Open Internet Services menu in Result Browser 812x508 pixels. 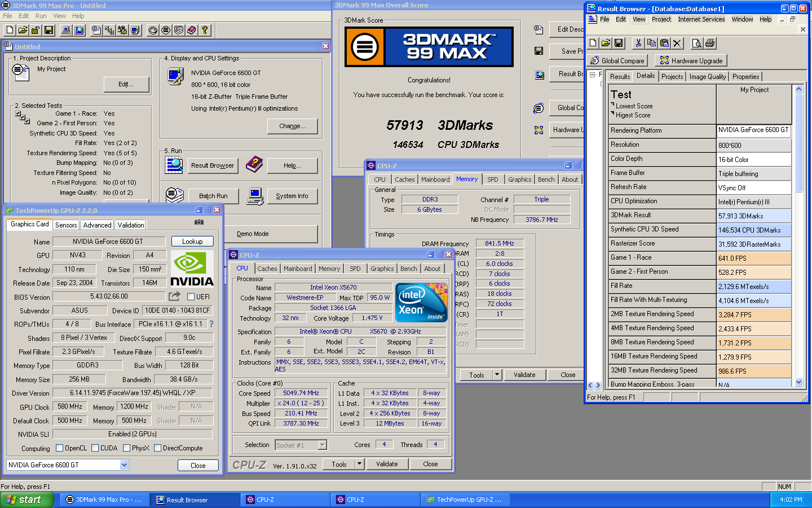(701, 19)
